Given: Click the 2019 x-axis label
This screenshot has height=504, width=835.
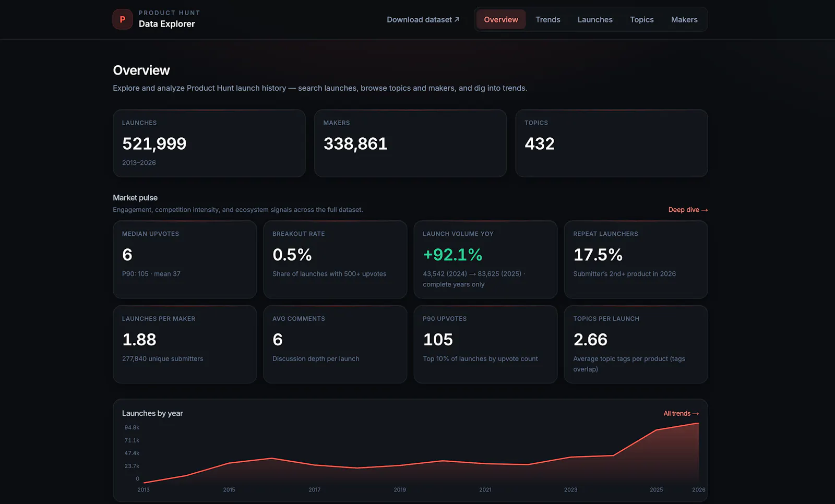Looking at the screenshot, I should pyautogui.click(x=400, y=490).
